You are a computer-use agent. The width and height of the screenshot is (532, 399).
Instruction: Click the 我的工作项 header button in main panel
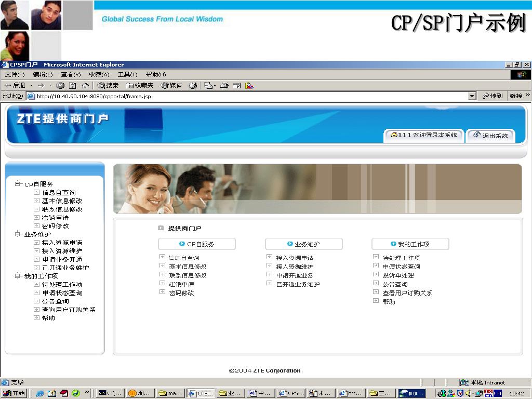(410, 244)
